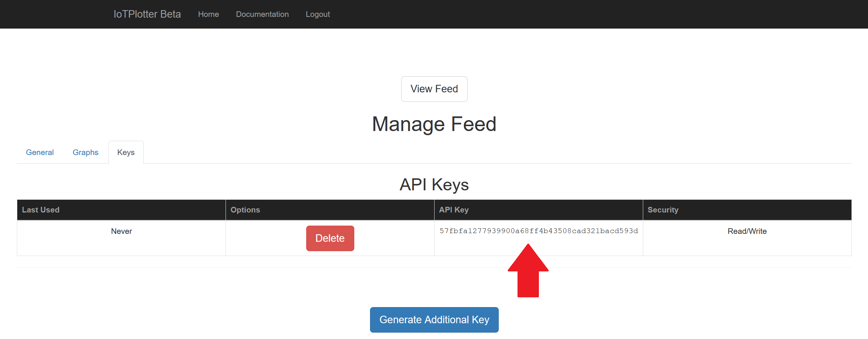868x339 pixels.
Task: Delete the listed API key
Action: [330, 238]
